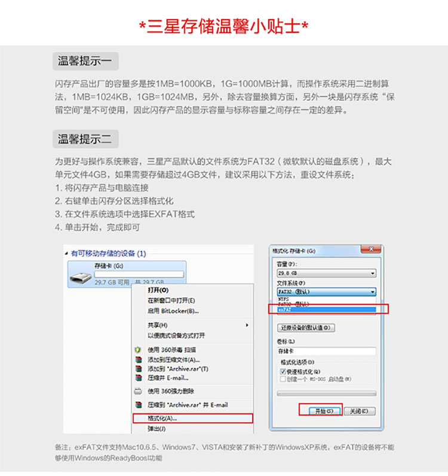Viewport: 448px width, 476px height.
Task: Click the WinRAR icon beside 压缩并 E-mail
Action: [x=139, y=378]
